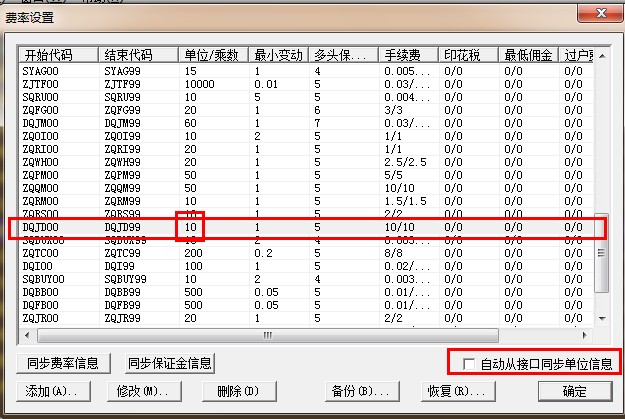Click the 备份(B)... button

[x=362, y=391]
